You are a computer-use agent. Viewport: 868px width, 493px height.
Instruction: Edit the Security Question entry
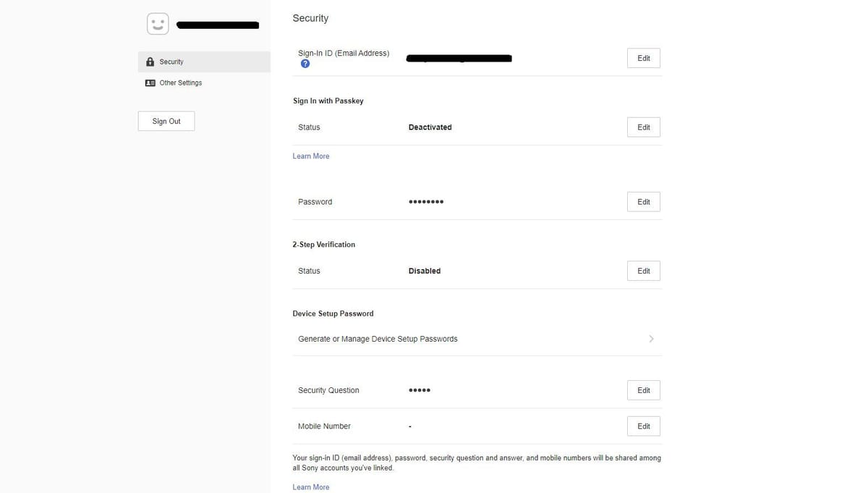pos(642,389)
